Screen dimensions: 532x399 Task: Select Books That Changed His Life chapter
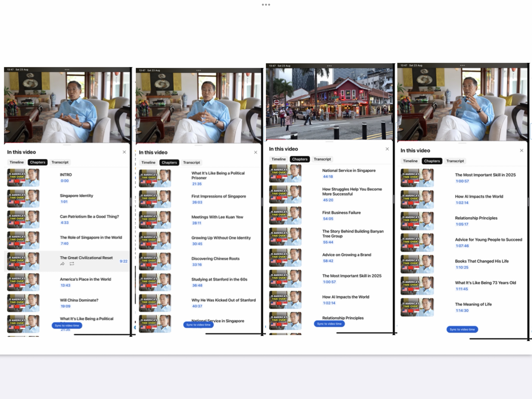click(x=482, y=261)
